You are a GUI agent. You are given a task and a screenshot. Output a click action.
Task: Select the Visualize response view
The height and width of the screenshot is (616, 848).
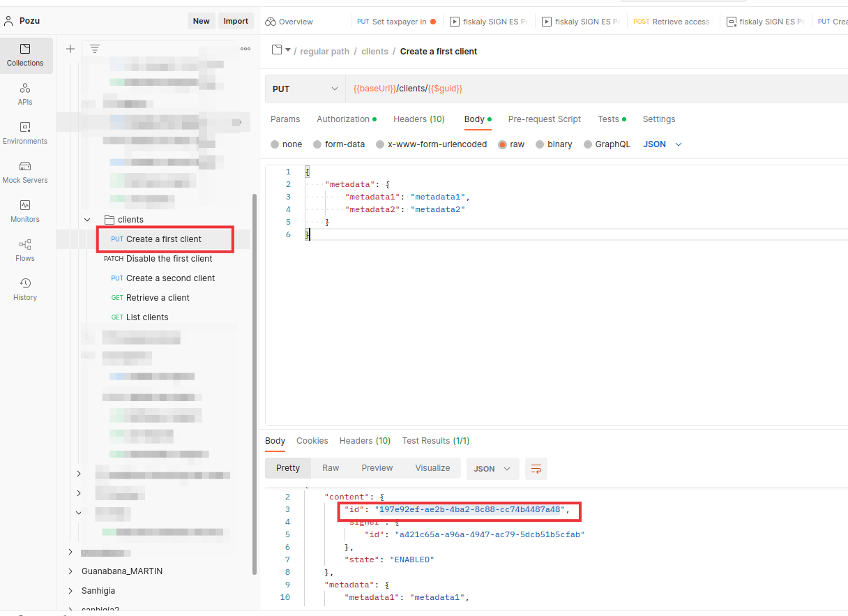point(433,468)
